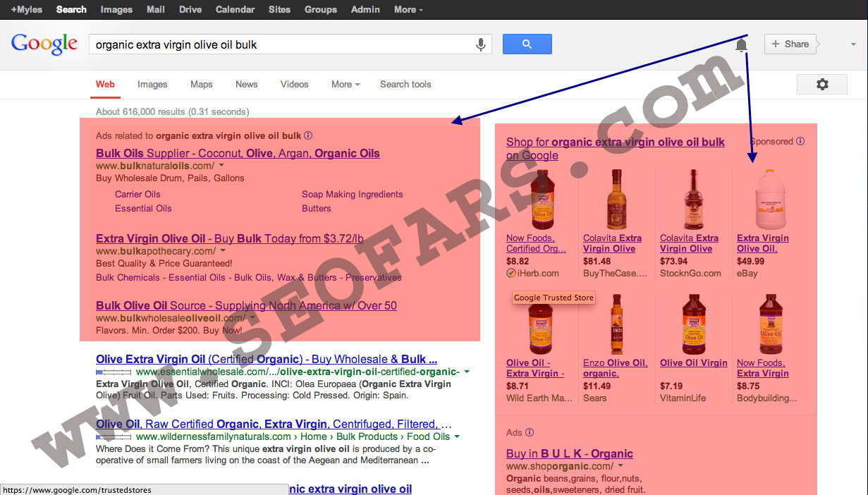
Task: Open +Myles profile in top bar
Action: [27, 9]
